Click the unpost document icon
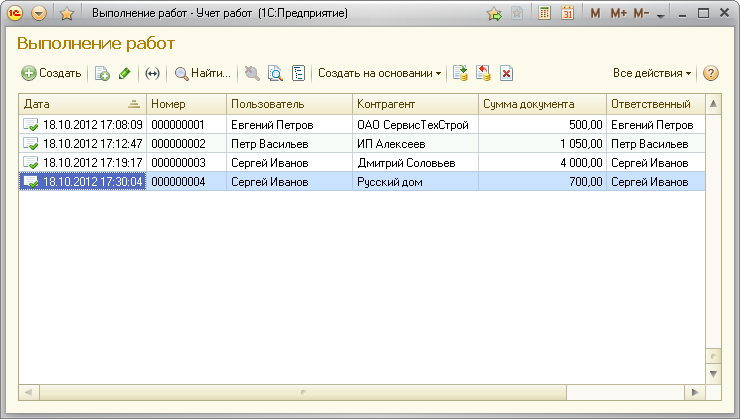Viewport: 740px width, 419px height. pos(483,73)
